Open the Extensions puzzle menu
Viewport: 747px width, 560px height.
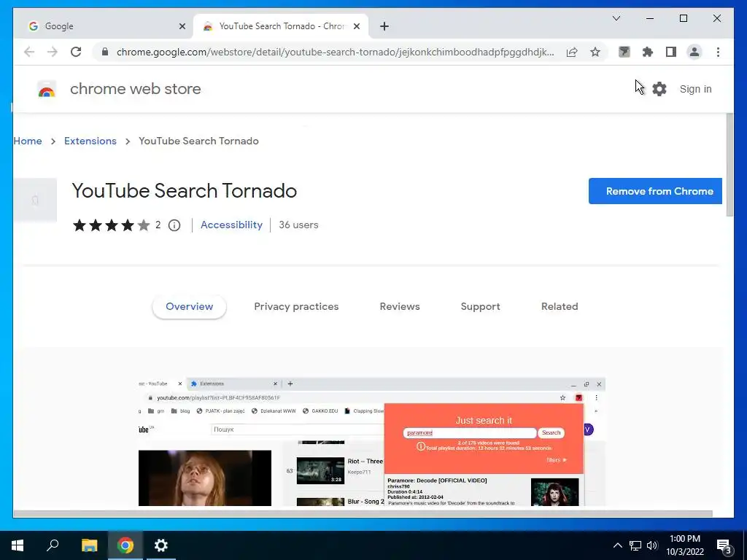tap(648, 52)
